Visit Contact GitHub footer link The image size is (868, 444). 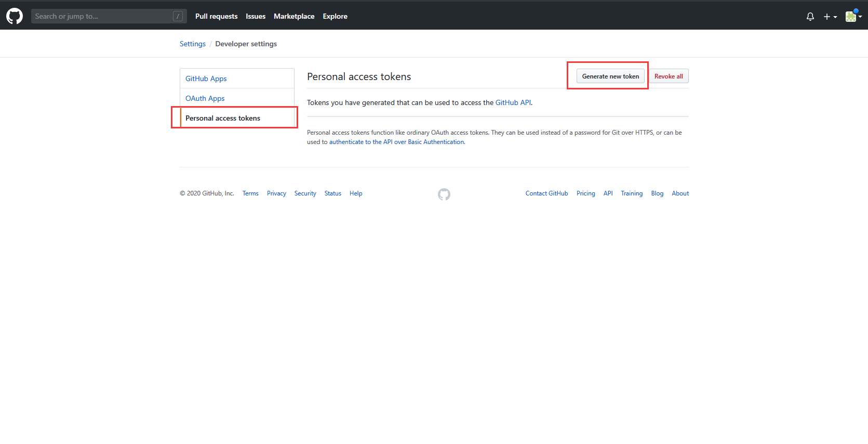[x=546, y=193]
